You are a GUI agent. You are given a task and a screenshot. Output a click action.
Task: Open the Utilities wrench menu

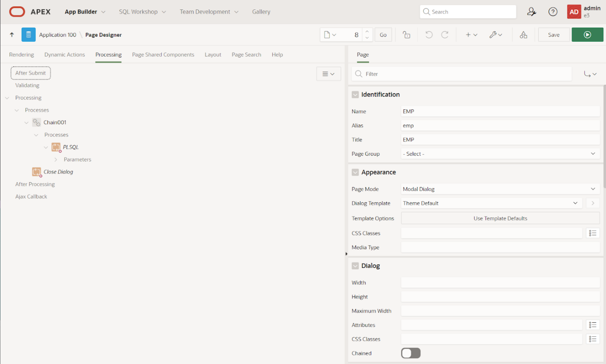pos(496,35)
